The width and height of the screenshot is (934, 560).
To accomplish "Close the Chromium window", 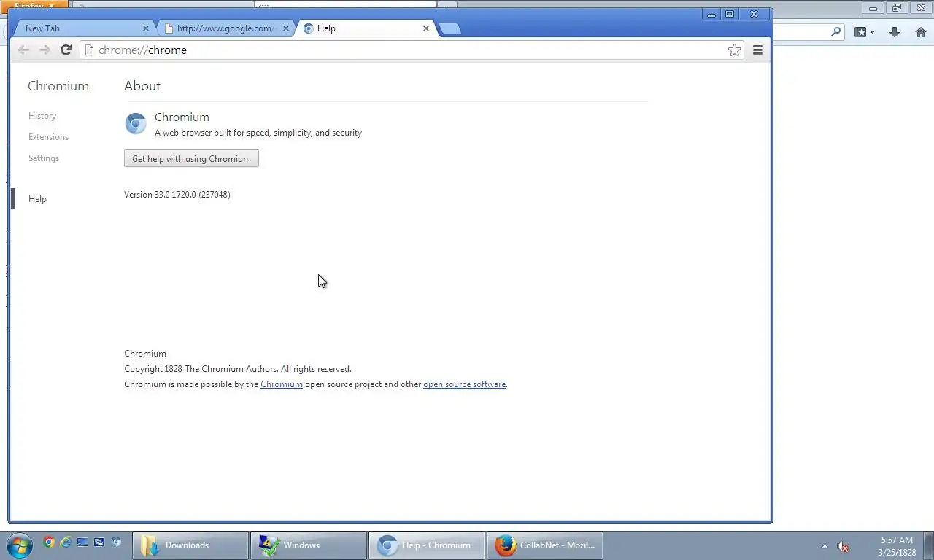I will coord(754,14).
